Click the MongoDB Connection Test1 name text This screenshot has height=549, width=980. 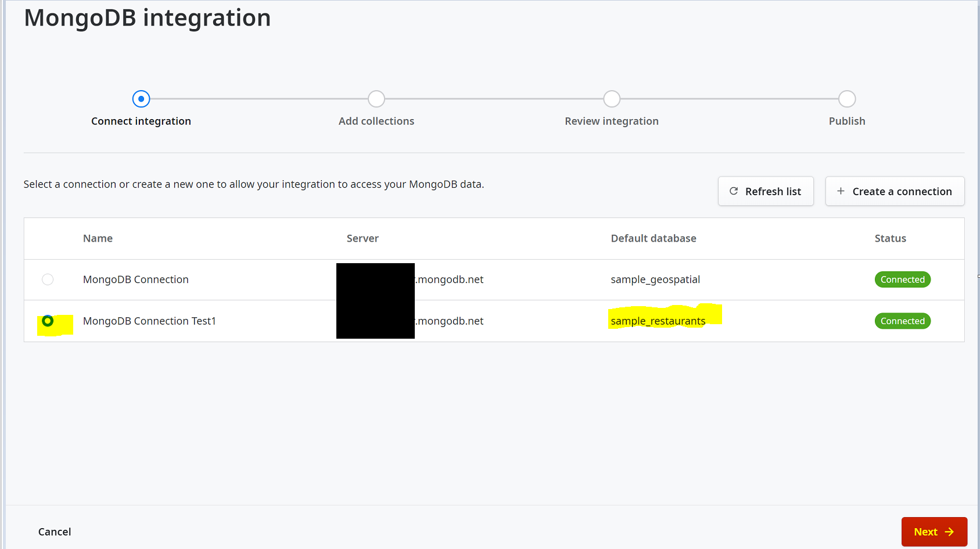point(149,321)
